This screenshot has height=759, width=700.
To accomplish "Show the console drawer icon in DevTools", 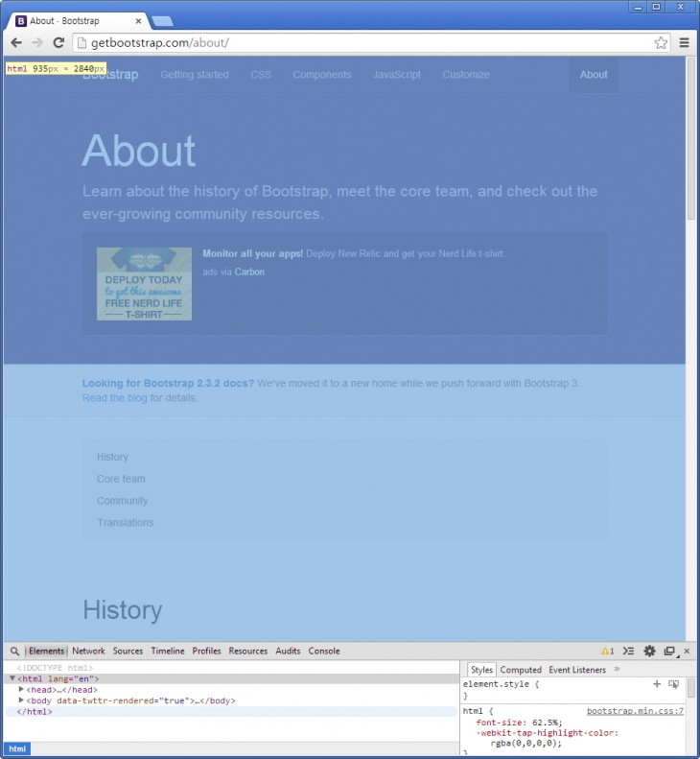I will [x=628, y=652].
